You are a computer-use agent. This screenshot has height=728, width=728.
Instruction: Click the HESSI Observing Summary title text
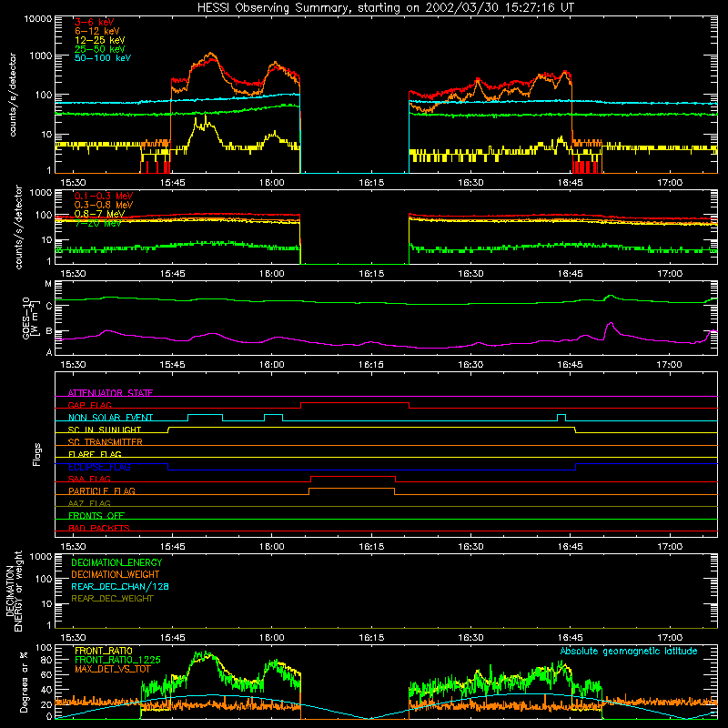click(x=386, y=8)
